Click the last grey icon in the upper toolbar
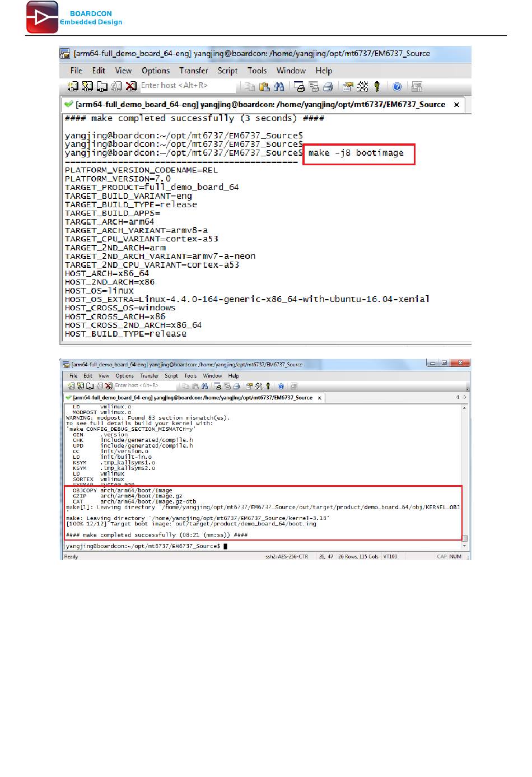 pyautogui.click(x=417, y=86)
